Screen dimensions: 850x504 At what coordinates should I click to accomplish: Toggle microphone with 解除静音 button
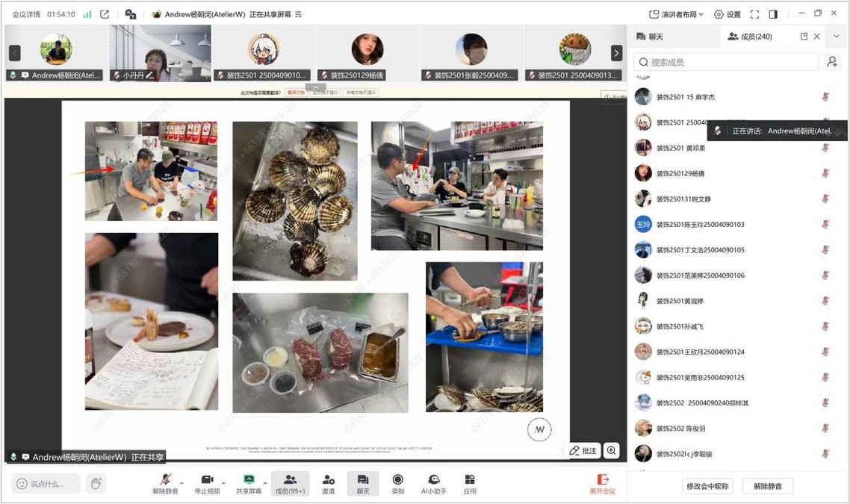tap(165, 483)
